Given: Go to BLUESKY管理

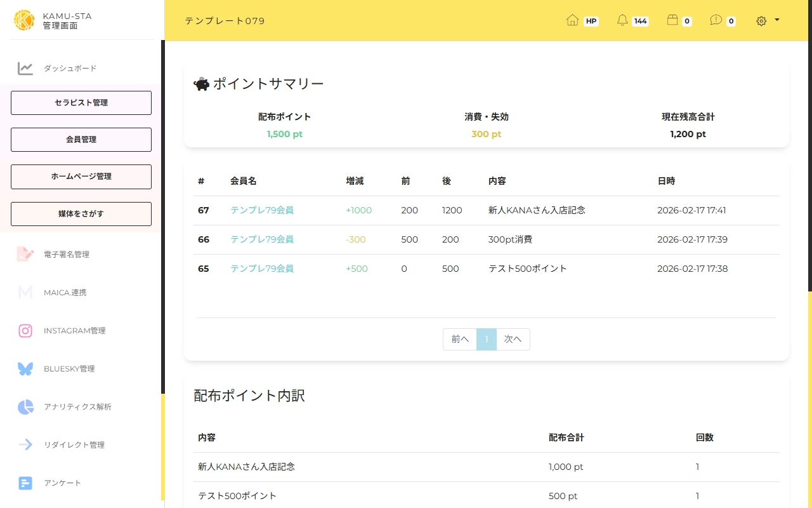Looking at the screenshot, I should [x=69, y=369].
